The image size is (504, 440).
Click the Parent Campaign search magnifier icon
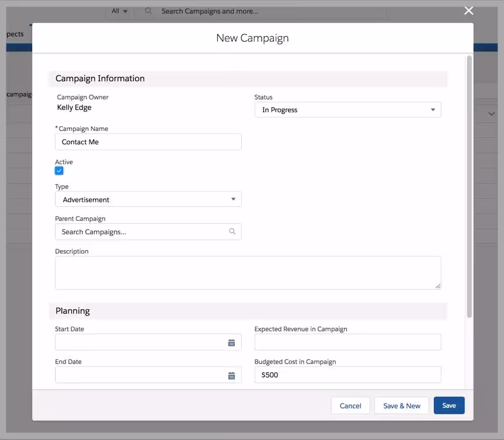point(232,231)
